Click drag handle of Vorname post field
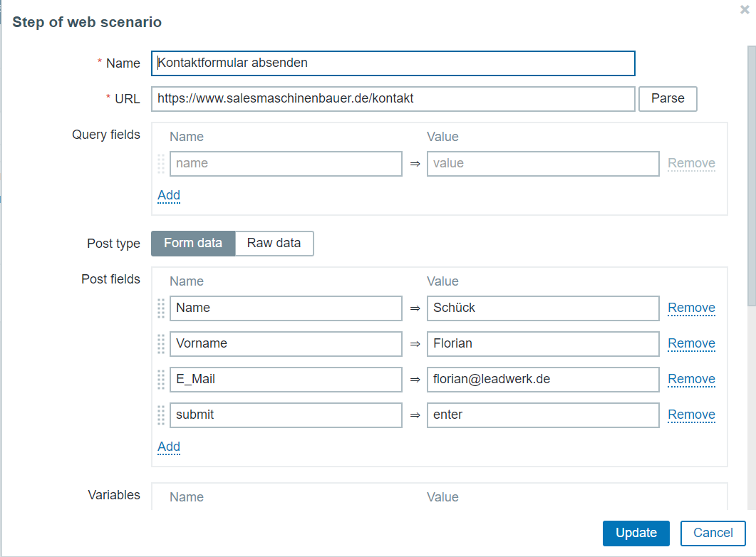 [x=161, y=344]
